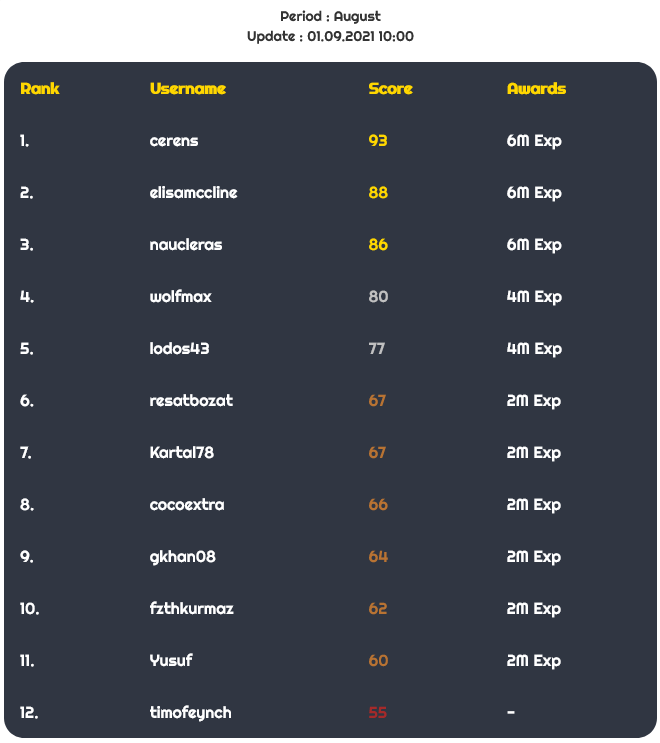
Task: Click the top score 93
Action: click(378, 141)
